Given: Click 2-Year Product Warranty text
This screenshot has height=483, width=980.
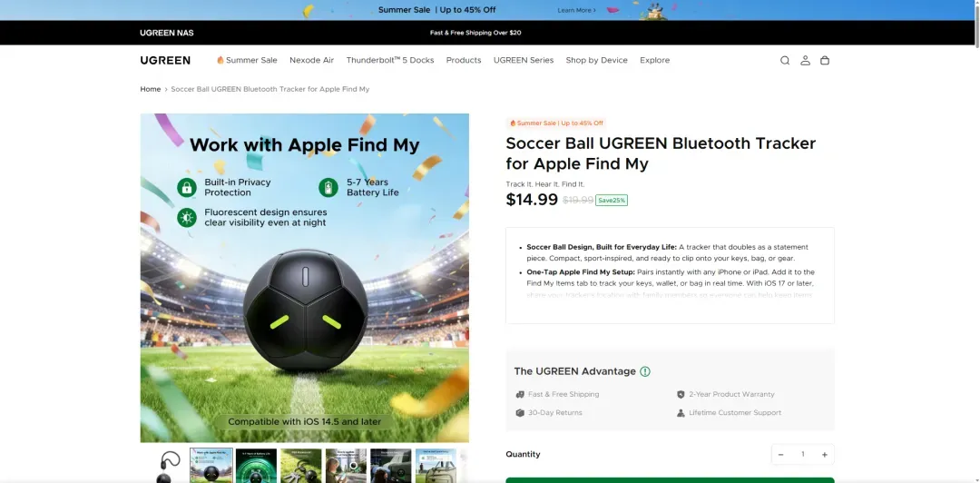Looking at the screenshot, I should [x=732, y=395].
